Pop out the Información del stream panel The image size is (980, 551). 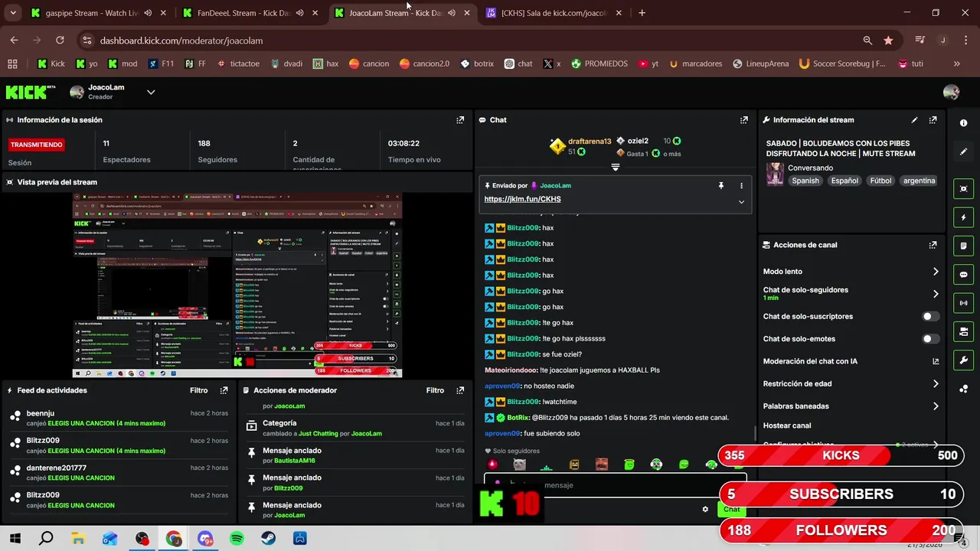coord(933,120)
